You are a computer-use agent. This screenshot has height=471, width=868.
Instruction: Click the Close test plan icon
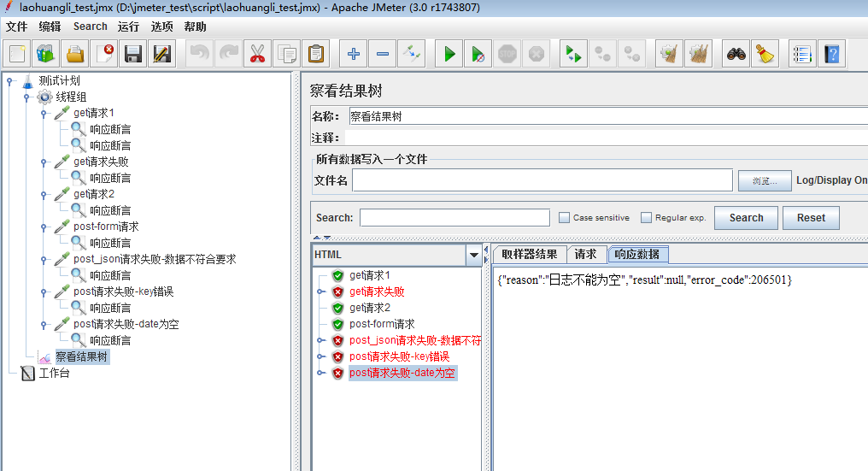pos(104,54)
